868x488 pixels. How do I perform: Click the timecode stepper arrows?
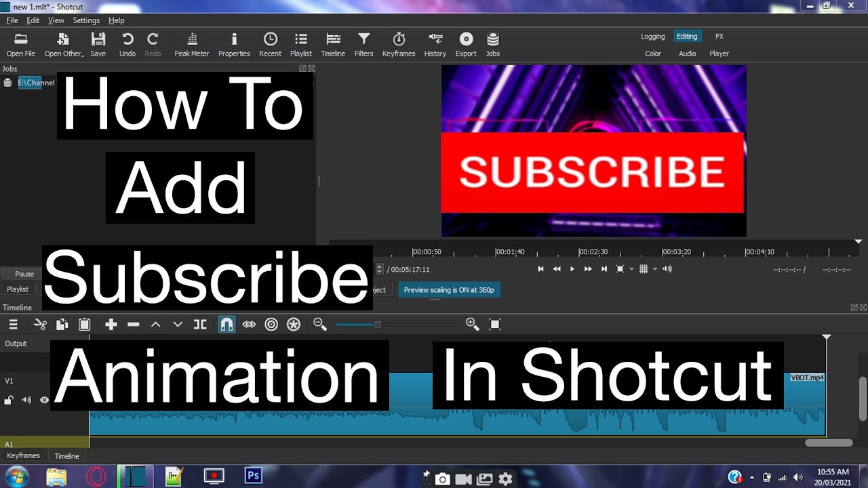pyautogui.click(x=379, y=269)
